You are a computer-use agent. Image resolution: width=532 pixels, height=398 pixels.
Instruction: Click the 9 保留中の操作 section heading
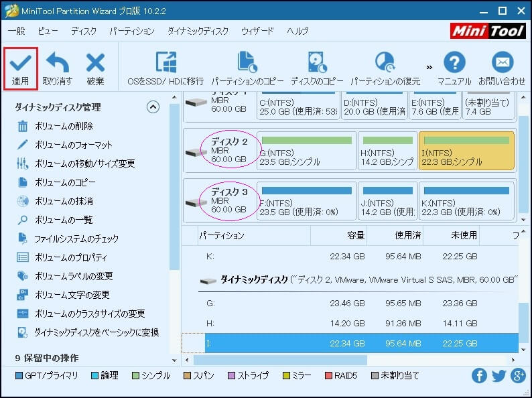pyautogui.click(x=46, y=358)
